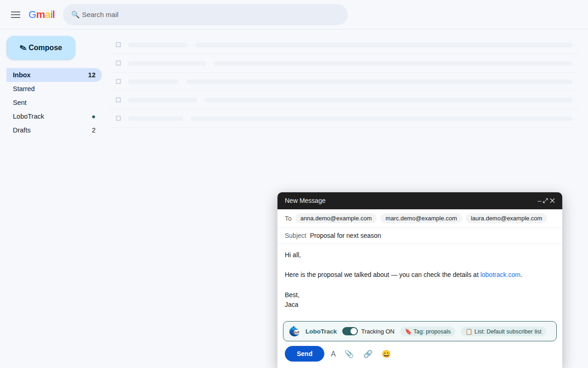Image resolution: width=588 pixels, height=368 pixels.
Task: Click the "Hi all," greeting line
Action: coord(293,255)
